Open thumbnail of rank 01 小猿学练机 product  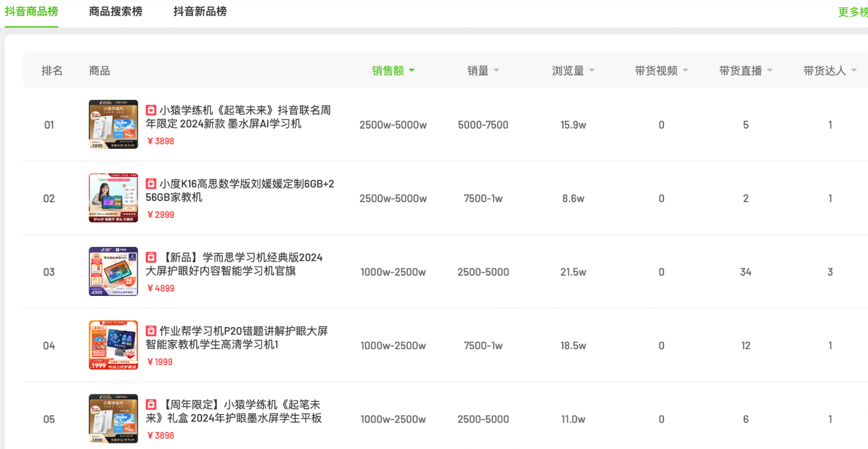point(113,124)
